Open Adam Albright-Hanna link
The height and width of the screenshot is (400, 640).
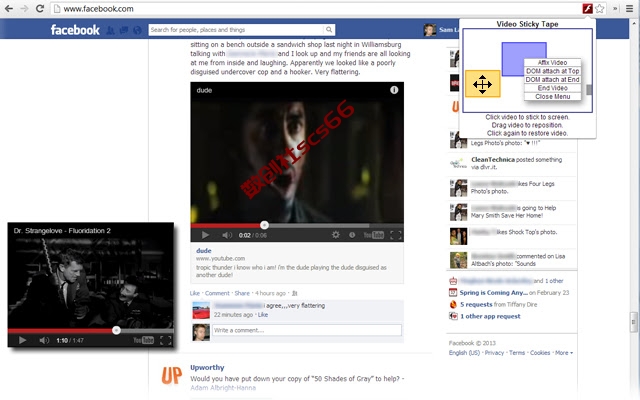[x=223, y=388]
